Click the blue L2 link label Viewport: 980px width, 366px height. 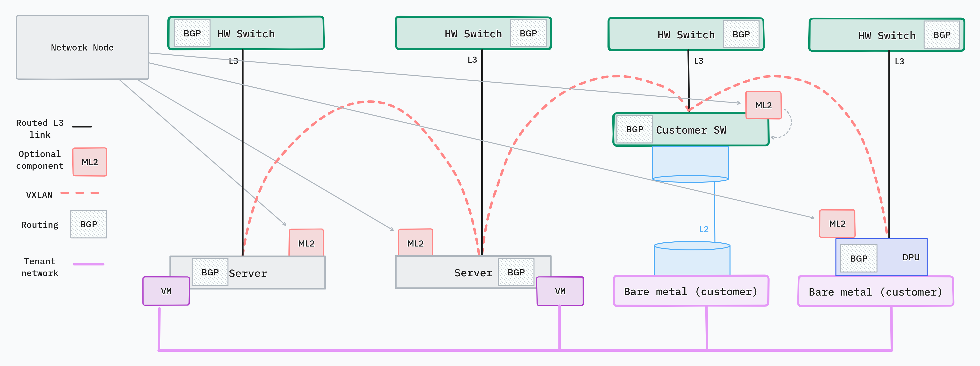click(x=704, y=230)
